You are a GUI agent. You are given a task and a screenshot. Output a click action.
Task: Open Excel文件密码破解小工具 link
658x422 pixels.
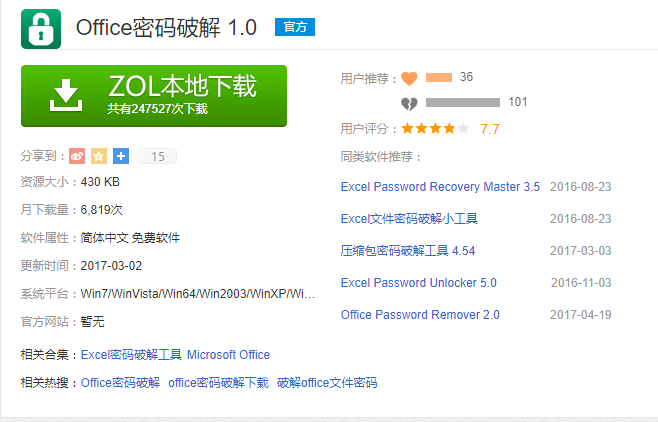pyautogui.click(x=409, y=219)
